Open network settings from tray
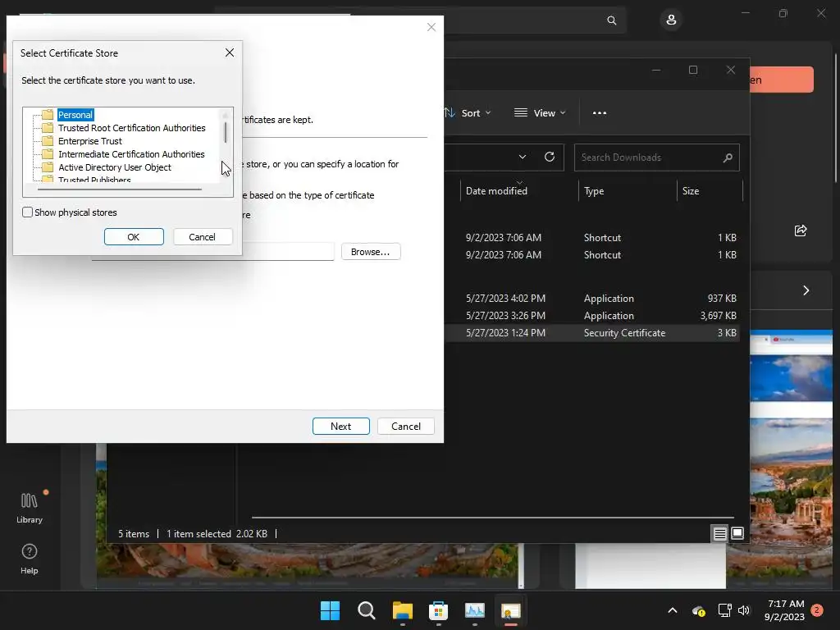840x630 pixels. pyautogui.click(x=725, y=610)
